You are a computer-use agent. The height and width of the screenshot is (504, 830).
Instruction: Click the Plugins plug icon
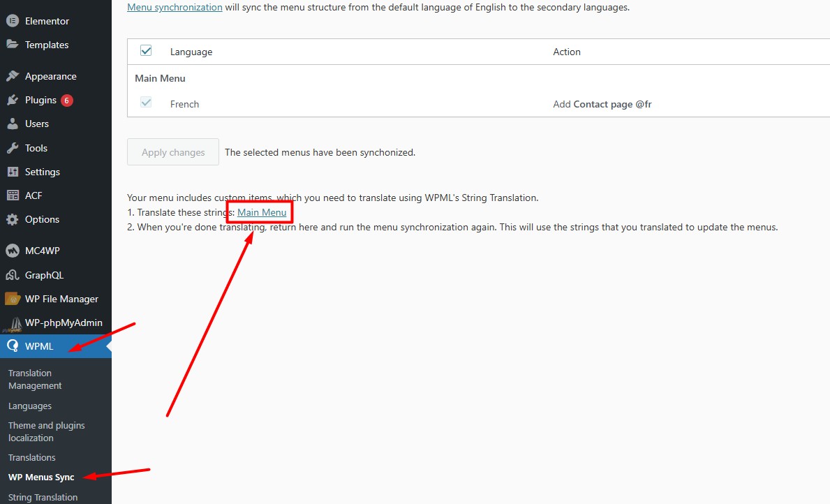click(13, 100)
